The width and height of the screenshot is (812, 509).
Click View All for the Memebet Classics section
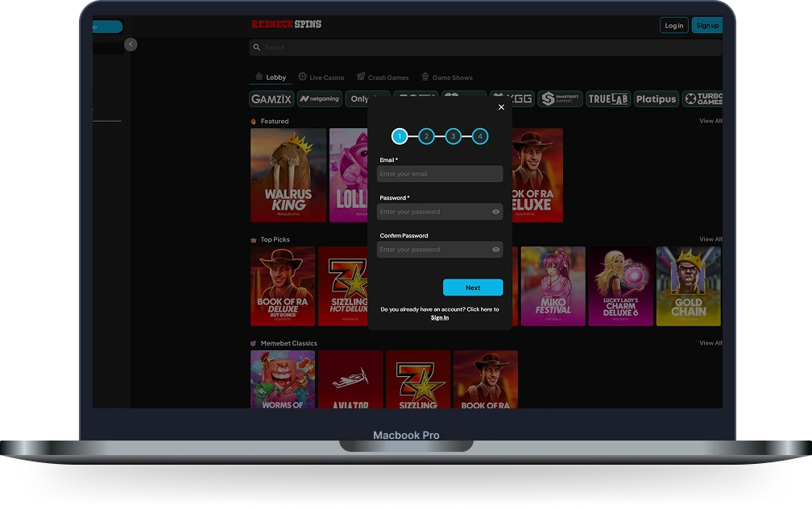click(710, 343)
